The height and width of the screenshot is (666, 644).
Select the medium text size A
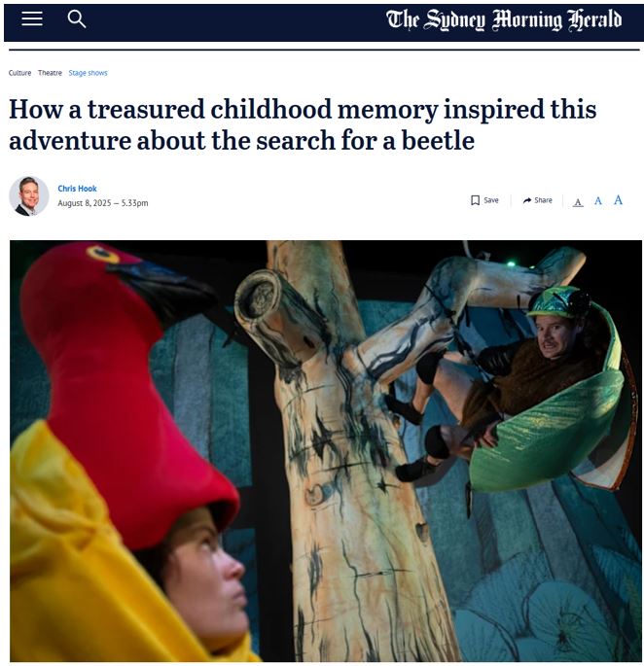[x=598, y=200]
